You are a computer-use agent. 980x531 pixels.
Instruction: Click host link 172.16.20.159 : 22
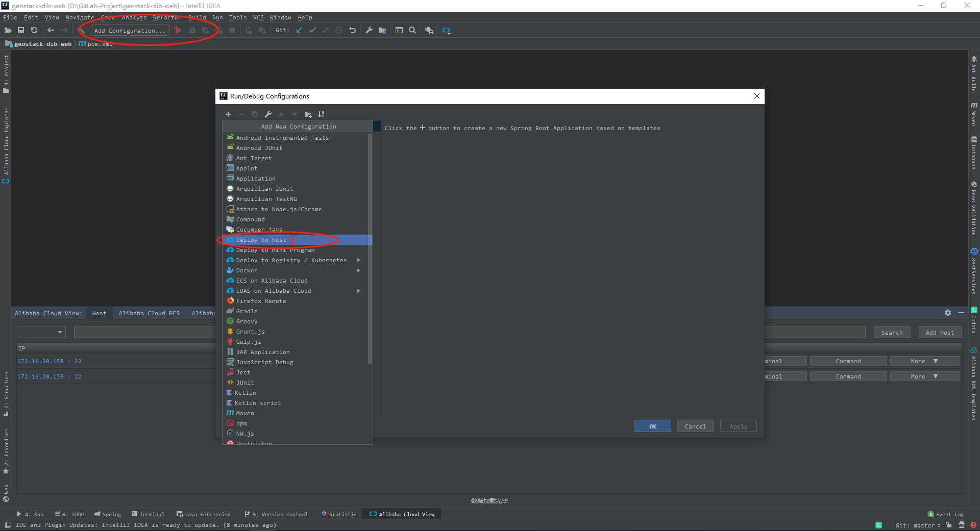49,376
